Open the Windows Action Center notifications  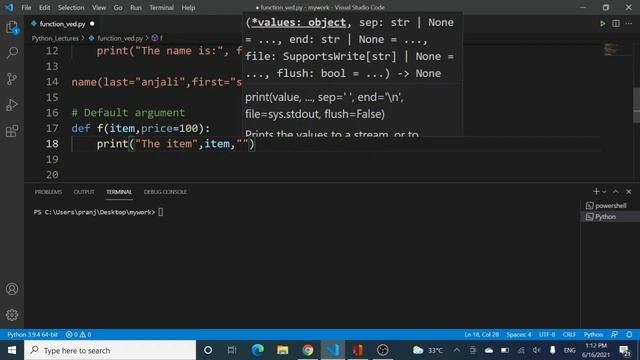(625, 350)
